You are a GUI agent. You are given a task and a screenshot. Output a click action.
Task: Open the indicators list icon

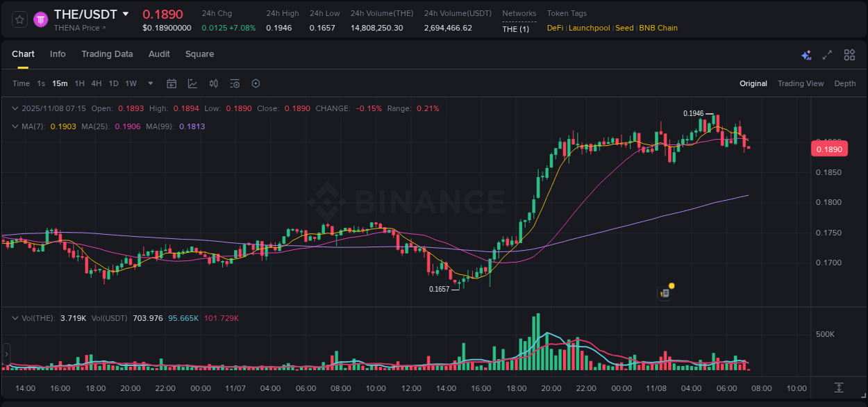tap(235, 83)
